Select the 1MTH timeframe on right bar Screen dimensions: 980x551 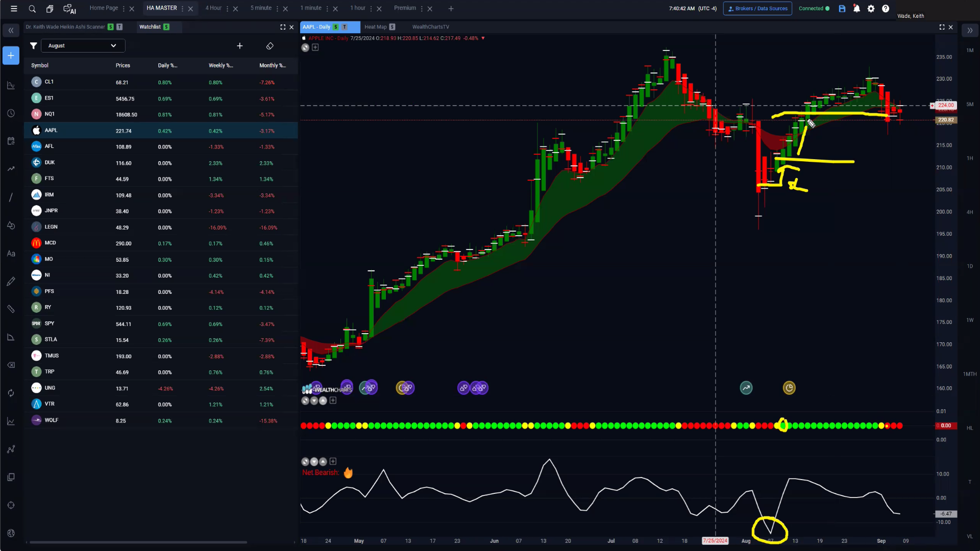point(970,374)
